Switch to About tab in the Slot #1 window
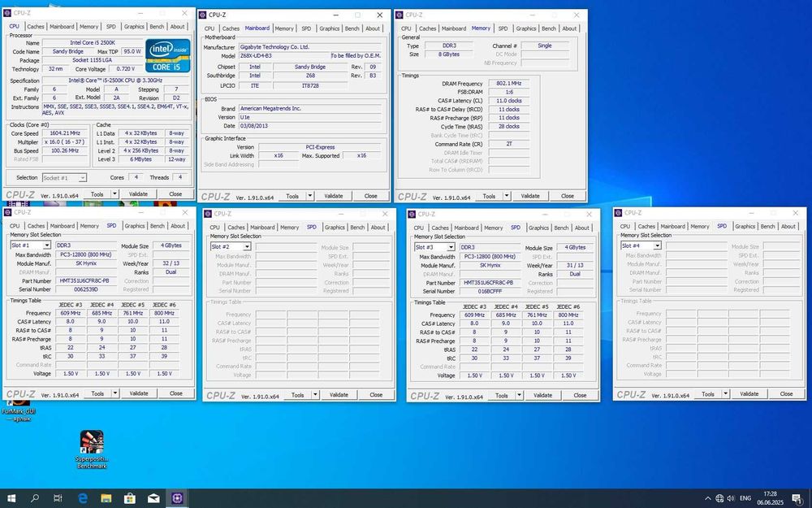812x508 pixels. [178, 226]
